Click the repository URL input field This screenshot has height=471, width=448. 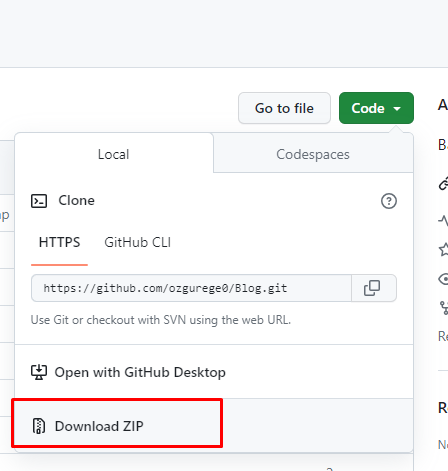191,288
